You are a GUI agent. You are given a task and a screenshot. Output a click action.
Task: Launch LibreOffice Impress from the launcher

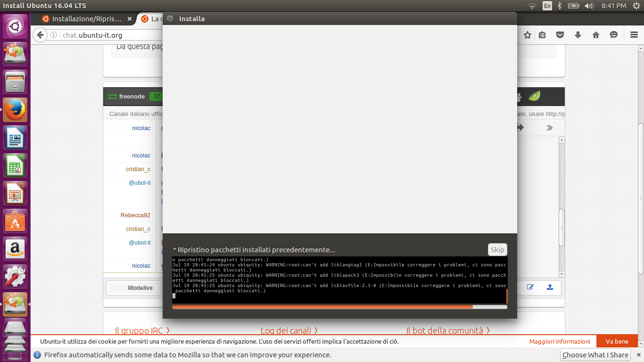pos(15,193)
